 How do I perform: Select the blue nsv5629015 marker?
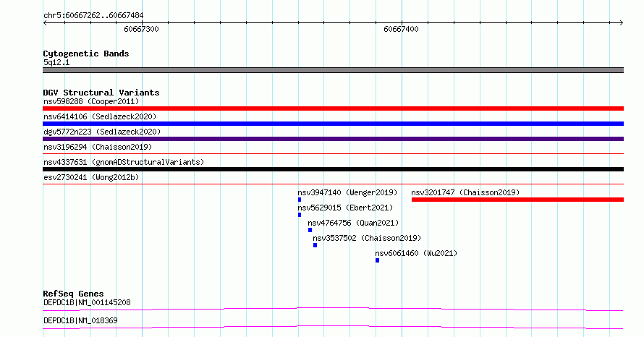[300, 215]
